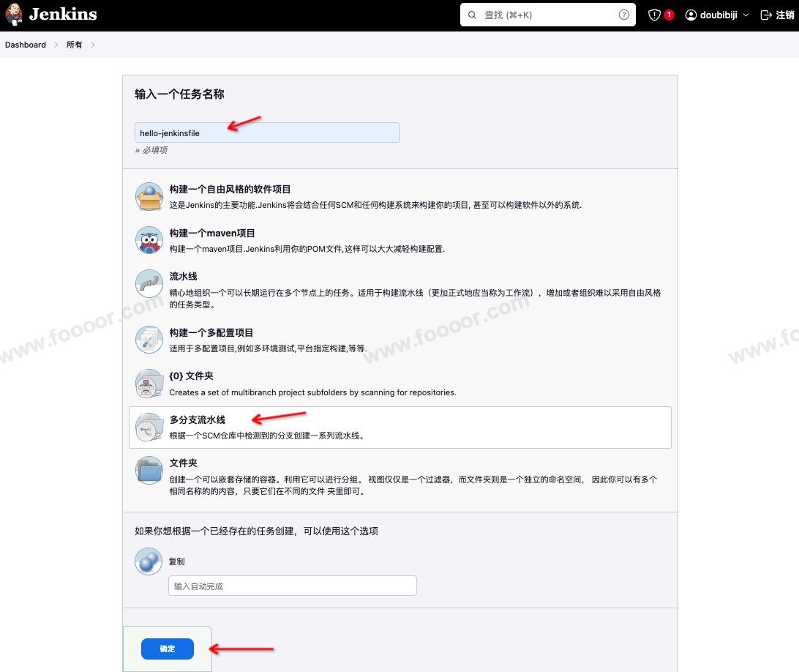Click the Jenkins butler logo icon

(x=15, y=15)
